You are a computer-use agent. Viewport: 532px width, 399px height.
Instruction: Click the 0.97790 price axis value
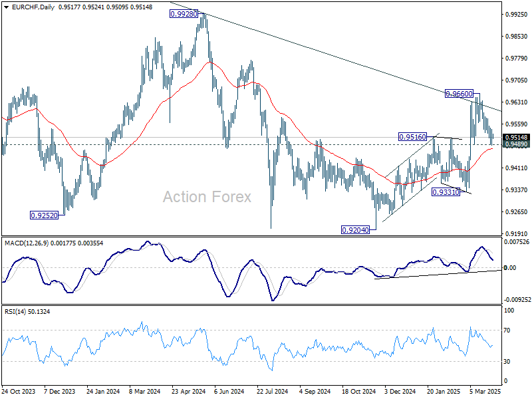(517, 59)
